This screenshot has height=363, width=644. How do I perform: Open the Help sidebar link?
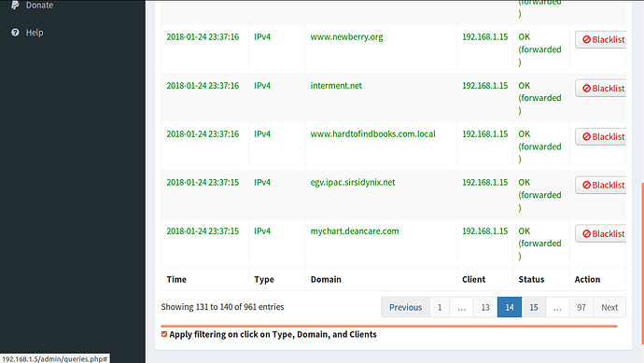click(x=35, y=33)
